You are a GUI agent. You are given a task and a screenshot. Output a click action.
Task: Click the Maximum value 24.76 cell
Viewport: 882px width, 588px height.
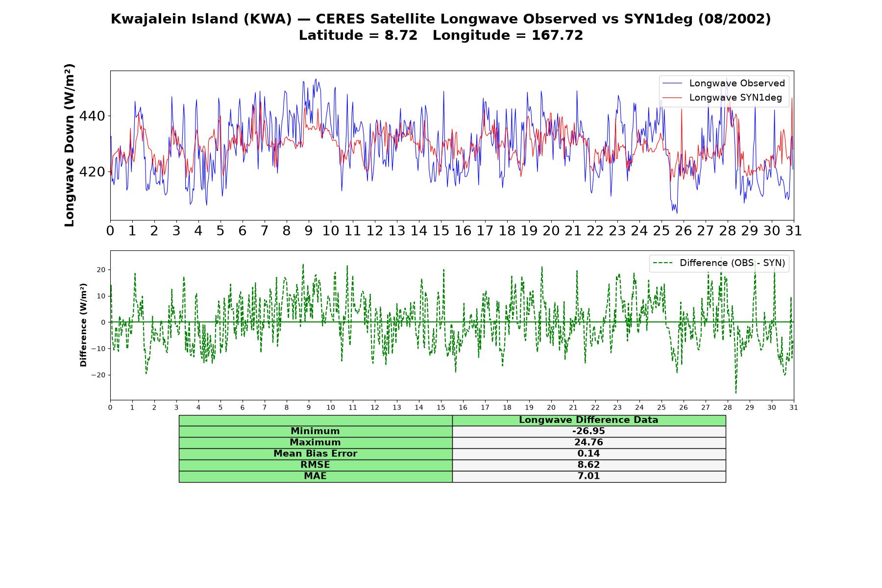point(588,442)
